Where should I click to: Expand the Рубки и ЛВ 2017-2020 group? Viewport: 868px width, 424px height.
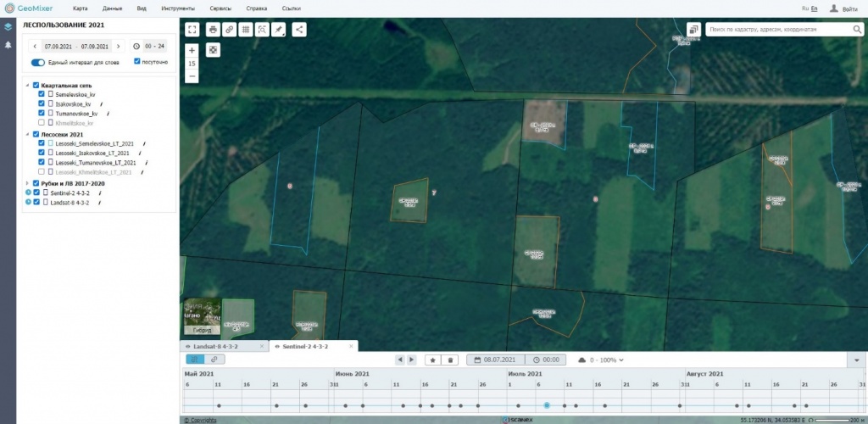click(27, 183)
